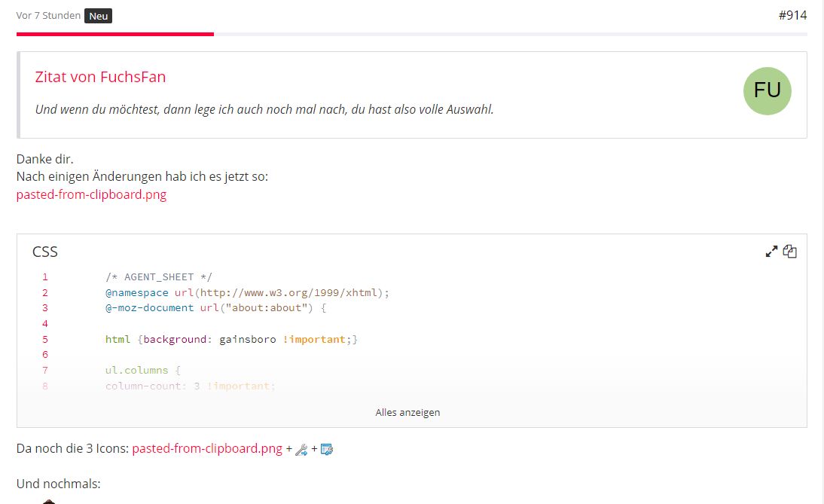The height and width of the screenshot is (504, 824).
Task: Expand code with 'Alles anzeigen'
Action: pos(407,412)
